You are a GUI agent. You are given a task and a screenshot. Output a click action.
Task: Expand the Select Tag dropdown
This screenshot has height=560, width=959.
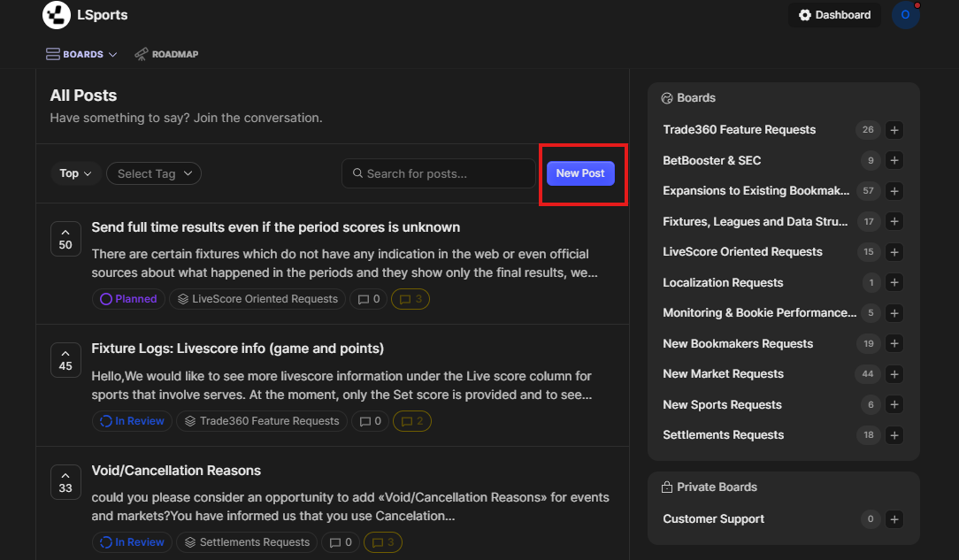point(154,173)
